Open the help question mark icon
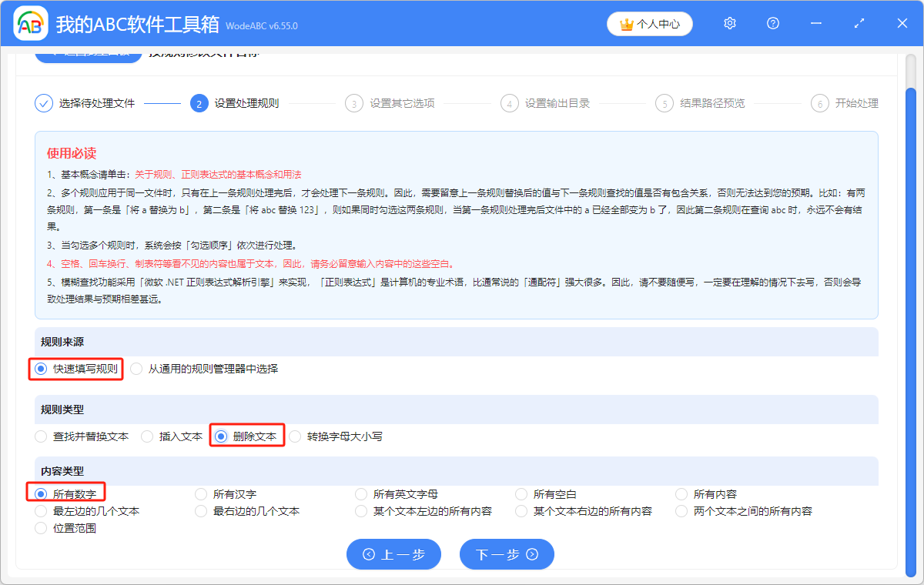 [772, 23]
